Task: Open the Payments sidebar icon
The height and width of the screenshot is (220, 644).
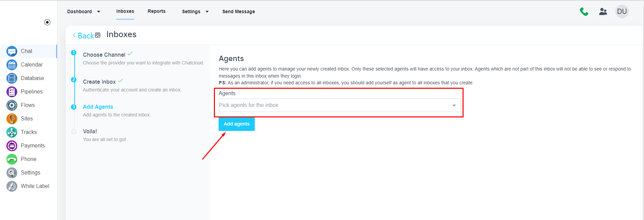Action: [12, 146]
